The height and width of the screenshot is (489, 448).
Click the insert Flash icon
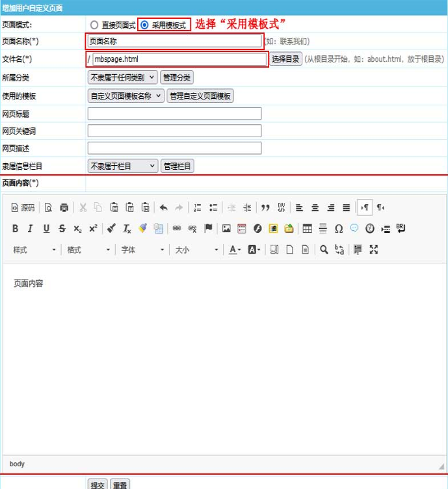(257, 229)
